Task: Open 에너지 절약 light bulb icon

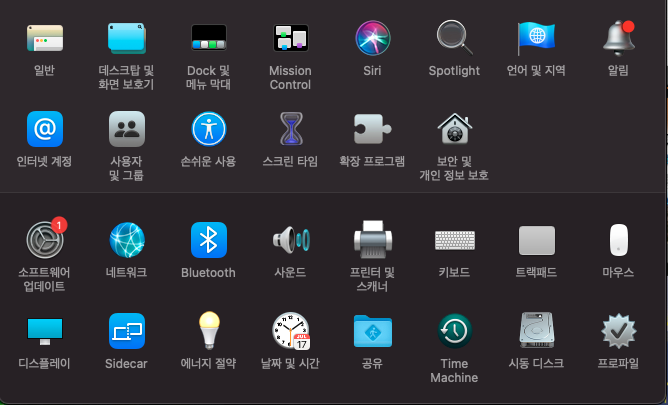Action: point(209,330)
